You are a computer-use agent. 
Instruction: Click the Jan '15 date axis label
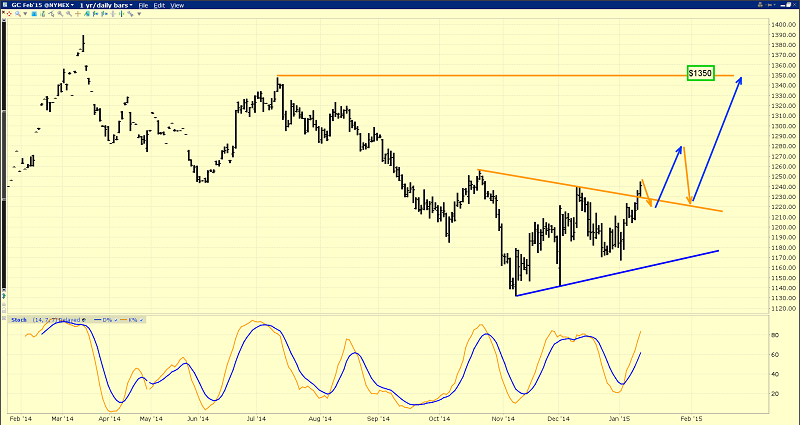[619, 418]
